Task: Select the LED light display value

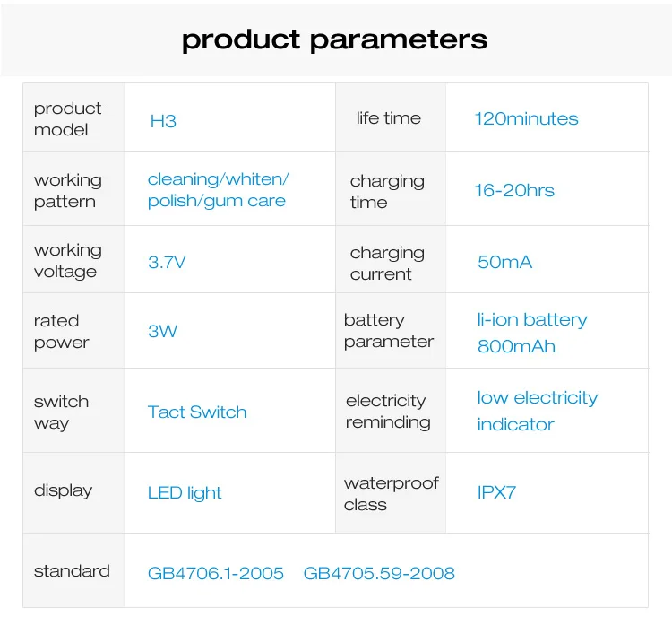Action: (x=185, y=492)
